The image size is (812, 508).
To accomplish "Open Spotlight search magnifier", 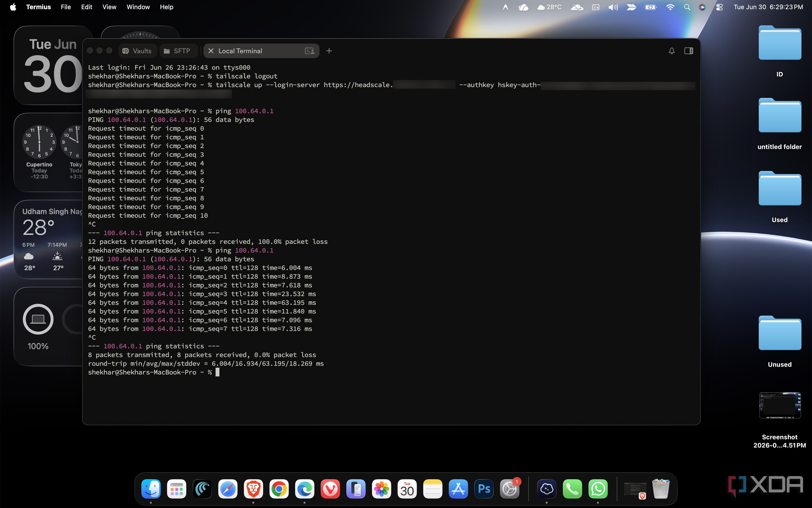I will coord(687,7).
